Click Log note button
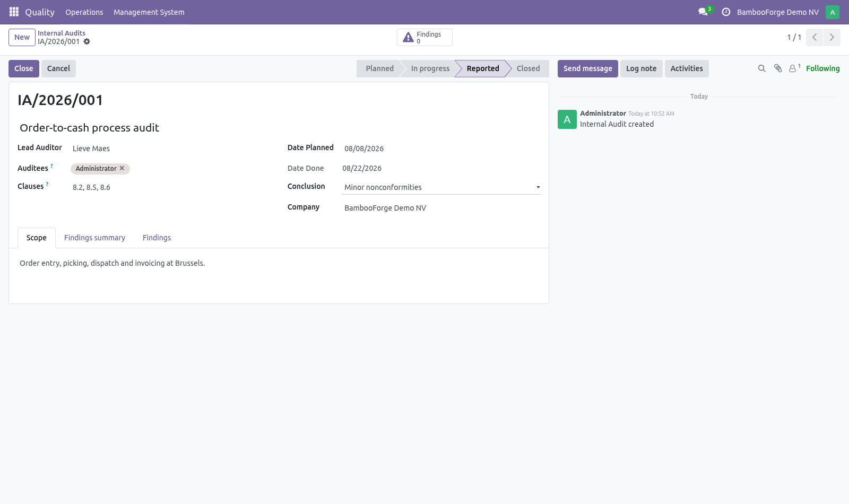The width and height of the screenshot is (849, 504). click(x=641, y=68)
